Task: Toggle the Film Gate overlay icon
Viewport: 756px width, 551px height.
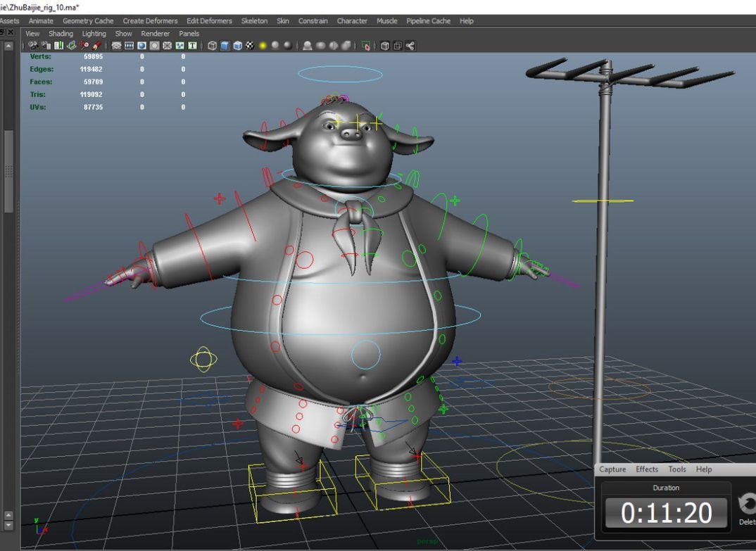Action: click(130, 46)
